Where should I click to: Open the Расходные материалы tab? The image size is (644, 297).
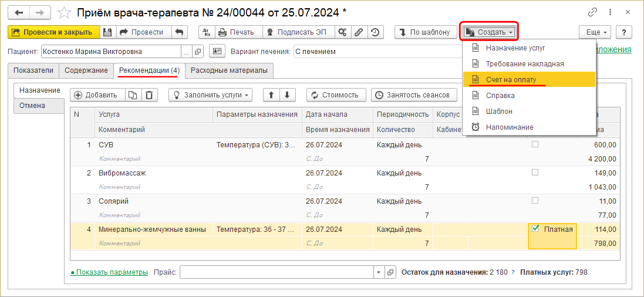click(229, 70)
